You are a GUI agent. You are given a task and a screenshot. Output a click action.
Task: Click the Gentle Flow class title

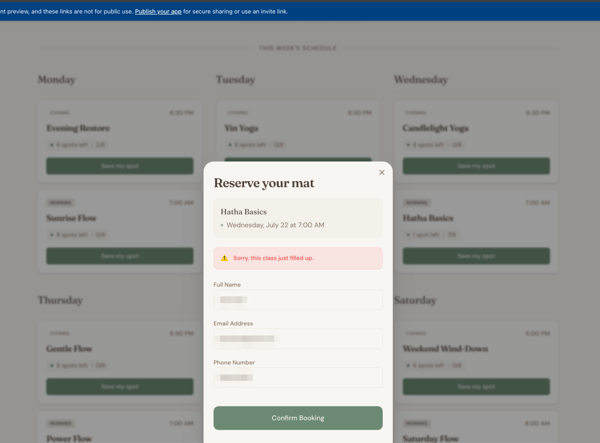click(x=69, y=349)
